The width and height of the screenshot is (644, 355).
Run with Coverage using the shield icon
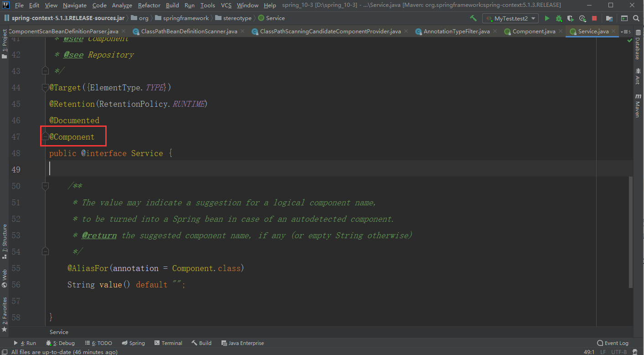click(571, 18)
